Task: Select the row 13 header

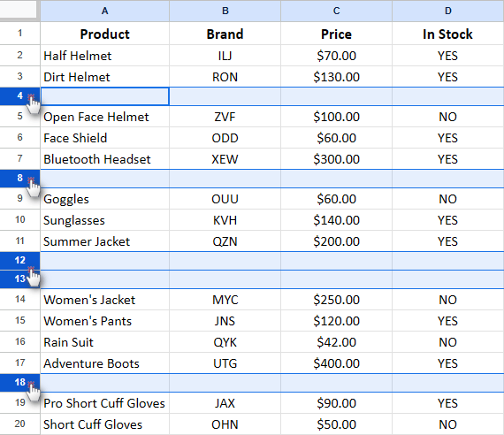Action: coord(20,279)
